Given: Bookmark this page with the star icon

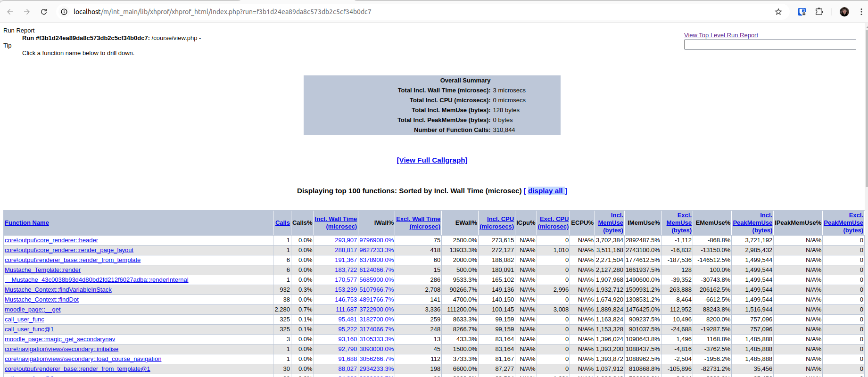Looking at the screenshot, I should click(778, 12).
